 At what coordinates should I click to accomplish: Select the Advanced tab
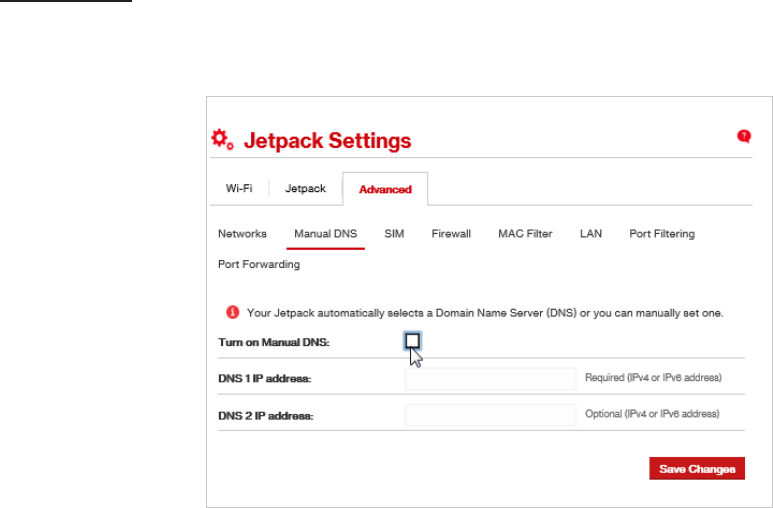click(x=385, y=189)
